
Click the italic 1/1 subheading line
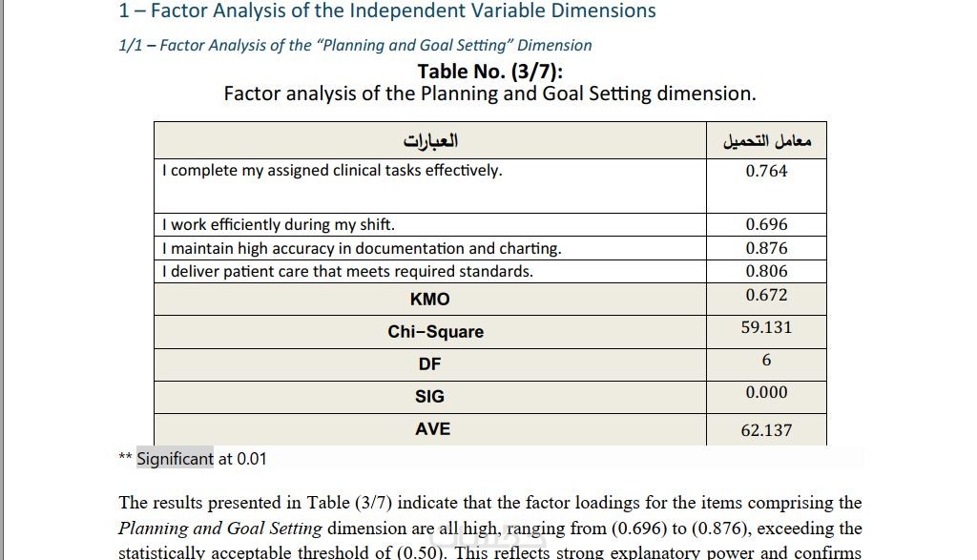(355, 45)
